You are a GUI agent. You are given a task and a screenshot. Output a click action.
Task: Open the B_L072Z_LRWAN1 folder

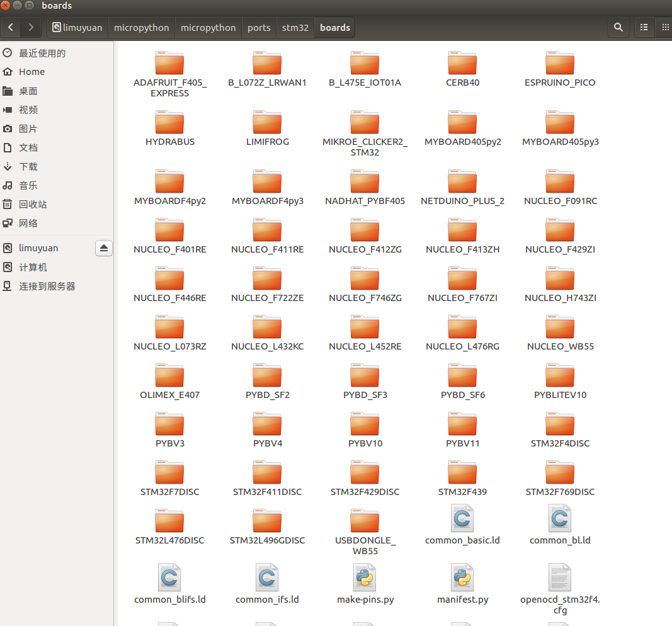267,69
